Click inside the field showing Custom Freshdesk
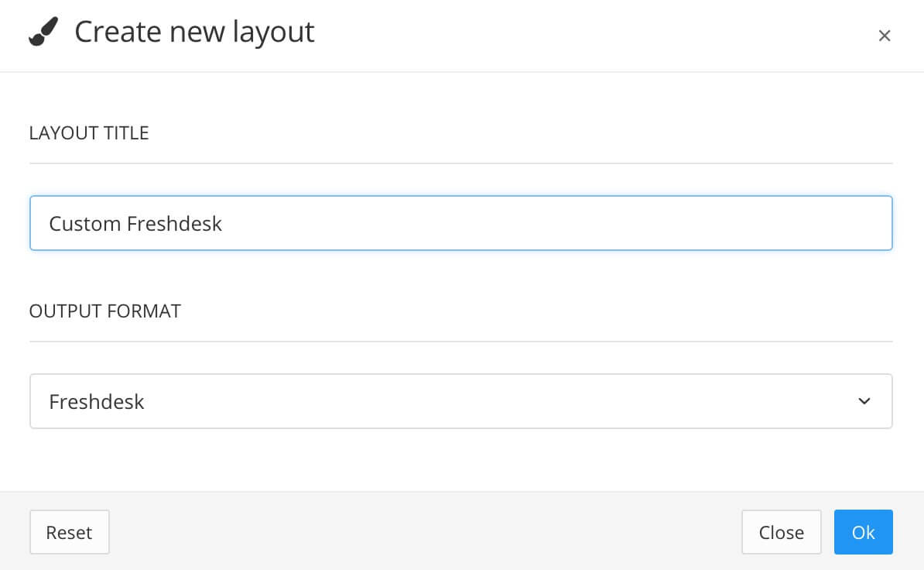This screenshot has width=924, height=570. pyautogui.click(x=460, y=223)
